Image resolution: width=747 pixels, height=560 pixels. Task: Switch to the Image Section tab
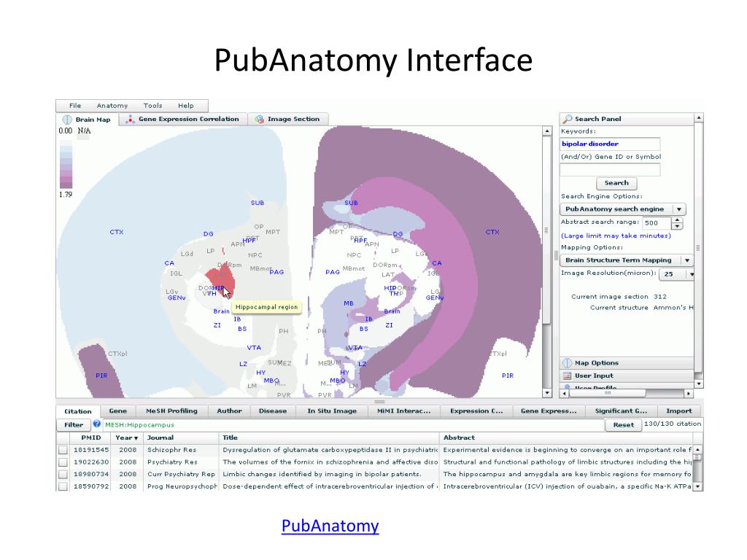click(x=287, y=119)
